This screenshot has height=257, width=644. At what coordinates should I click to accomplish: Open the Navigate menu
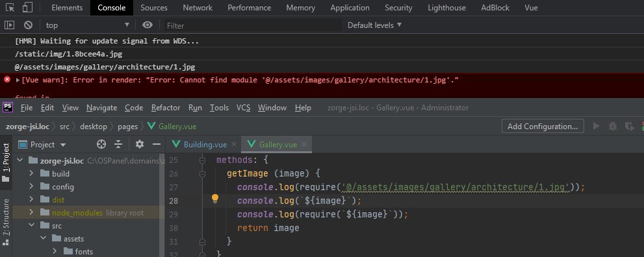click(x=101, y=108)
